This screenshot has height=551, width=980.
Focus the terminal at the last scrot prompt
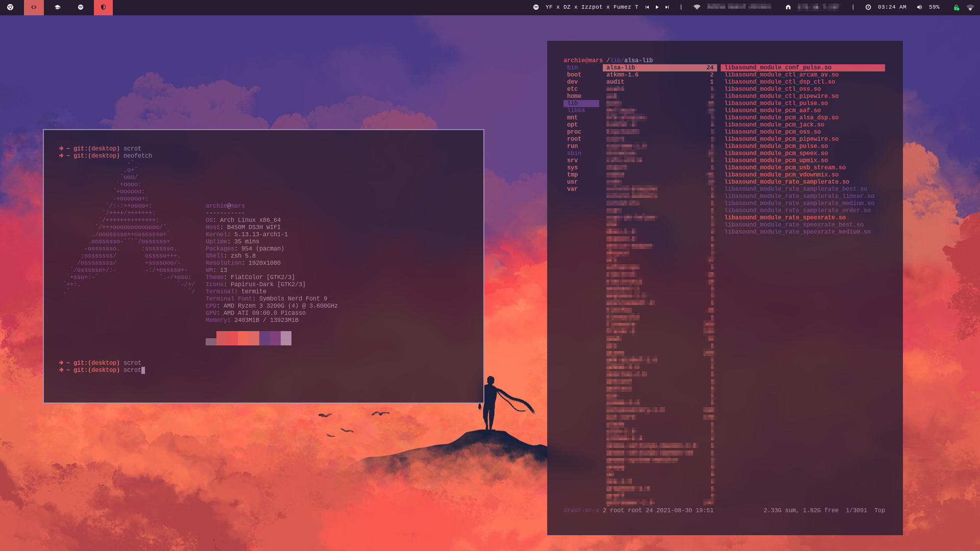pos(102,370)
